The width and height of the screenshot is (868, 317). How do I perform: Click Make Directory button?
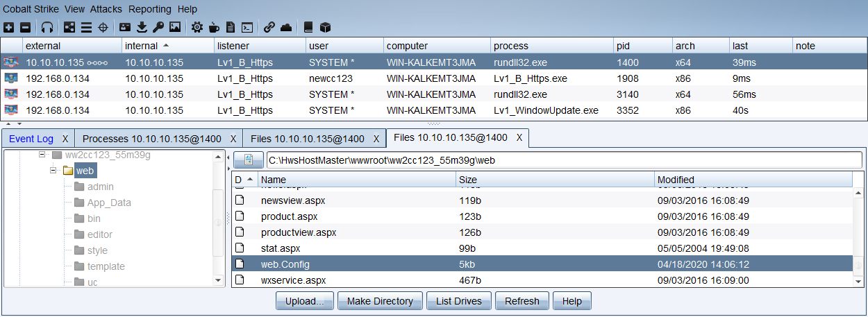click(380, 301)
